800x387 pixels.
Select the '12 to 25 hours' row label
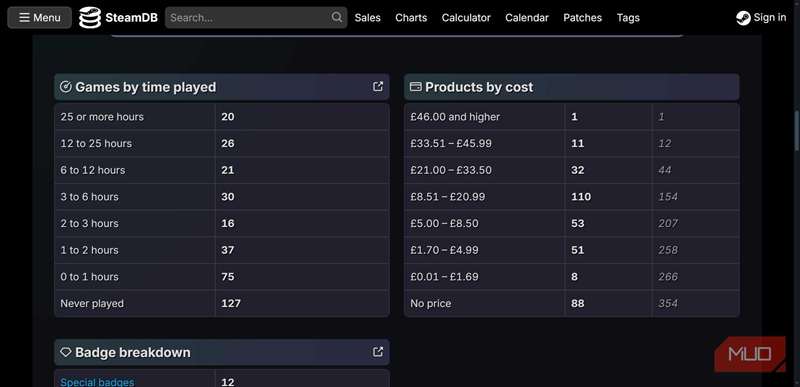96,143
